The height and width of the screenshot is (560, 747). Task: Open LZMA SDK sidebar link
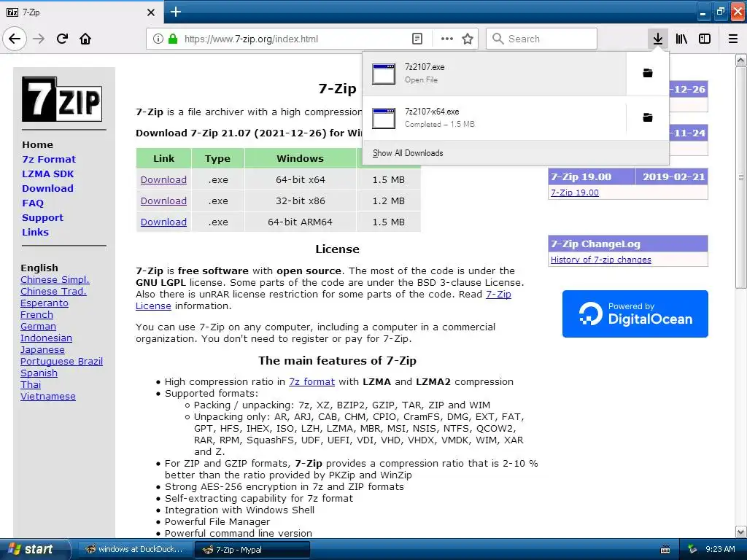(x=47, y=174)
